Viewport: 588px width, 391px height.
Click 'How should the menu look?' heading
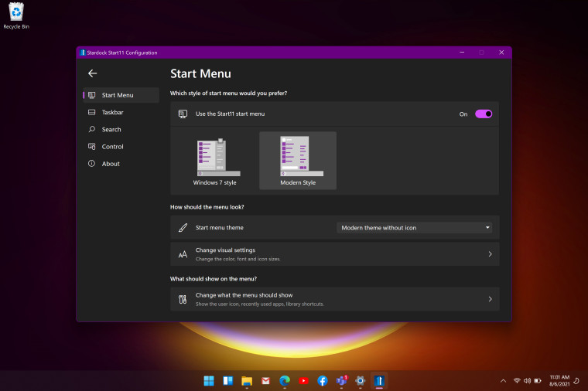(x=207, y=207)
